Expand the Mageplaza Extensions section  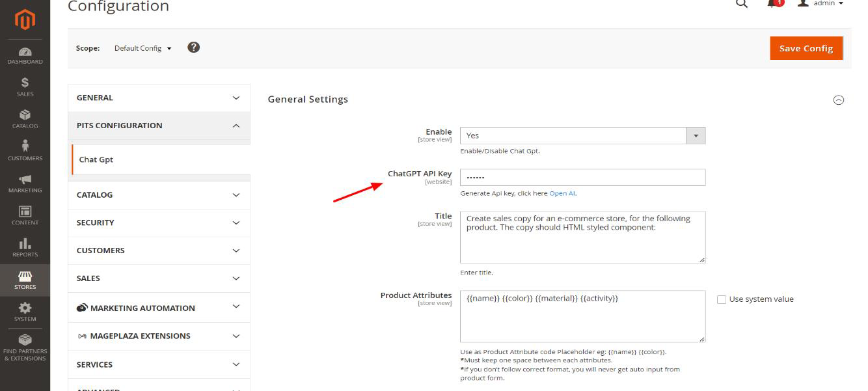(159, 336)
